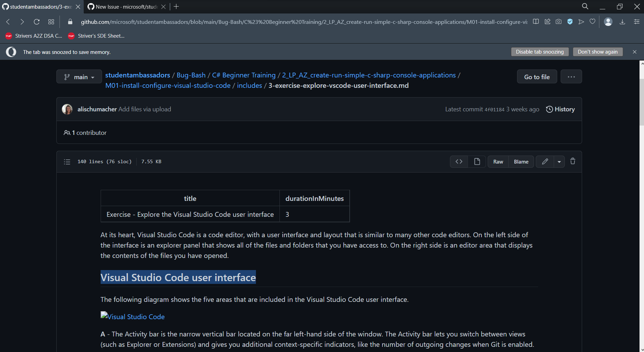Image resolution: width=644 pixels, height=352 pixels.
Task: Open the table of contents list icon
Action: tap(67, 161)
